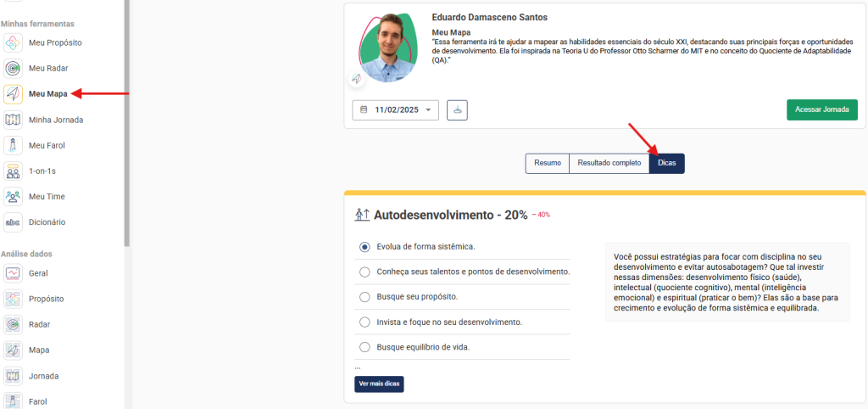Viewport: 868px width, 409px height.
Task: Open Minha Jornada map icon
Action: click(14, 120)
